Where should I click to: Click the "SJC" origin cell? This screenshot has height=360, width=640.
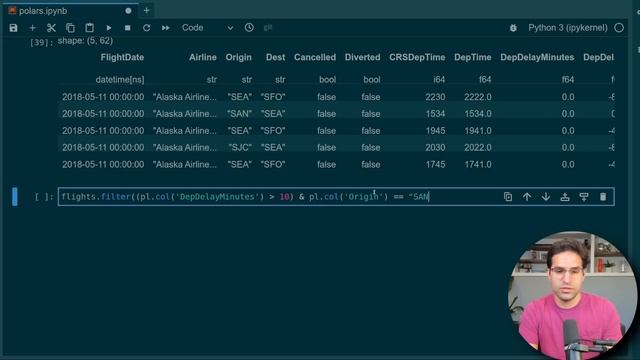[240, 147]
